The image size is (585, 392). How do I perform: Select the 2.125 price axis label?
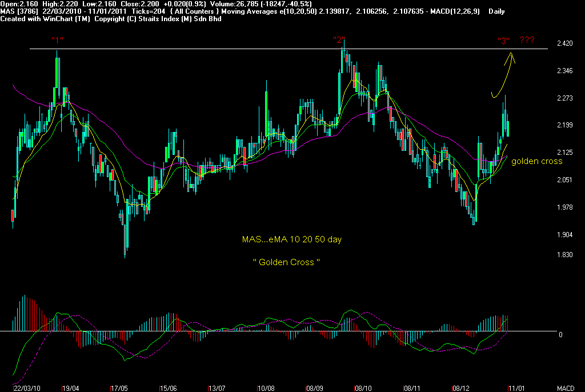tap(565, 153)
